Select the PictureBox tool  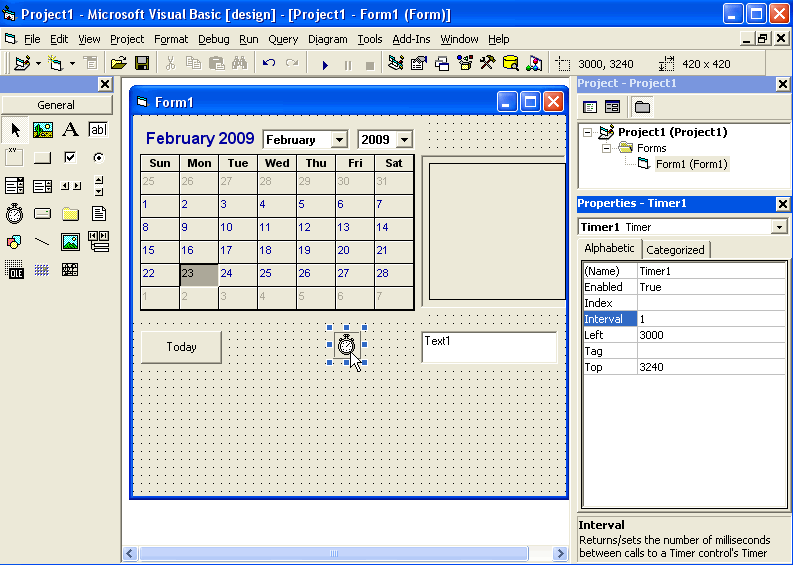point(43,130)
